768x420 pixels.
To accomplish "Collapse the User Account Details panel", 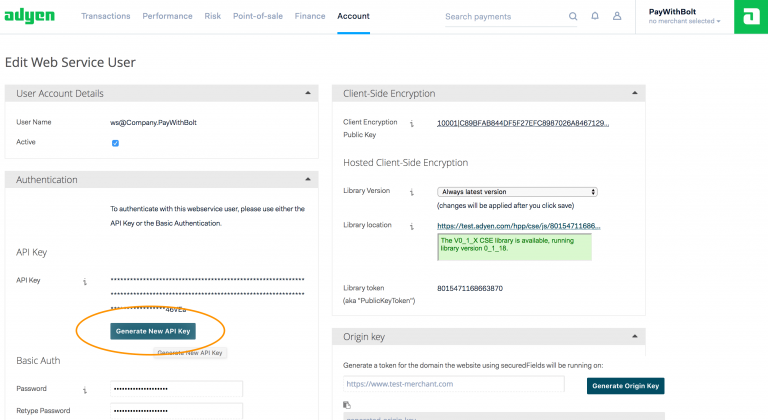I will [308, 93].
